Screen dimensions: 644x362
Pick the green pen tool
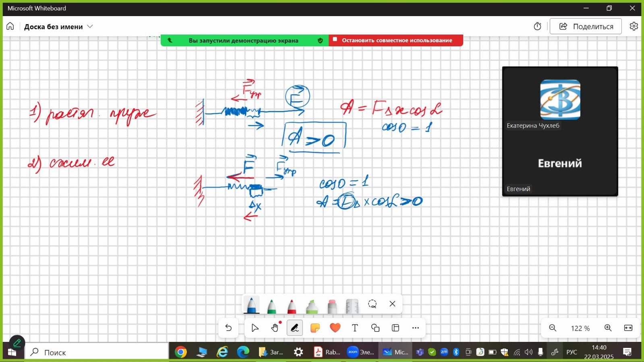271,306
